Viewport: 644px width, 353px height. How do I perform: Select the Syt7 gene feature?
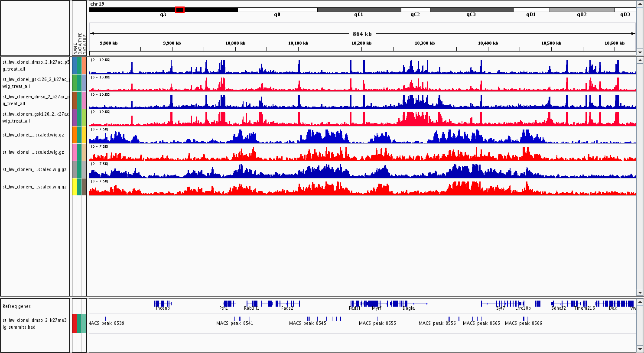(x=501, y=304)
